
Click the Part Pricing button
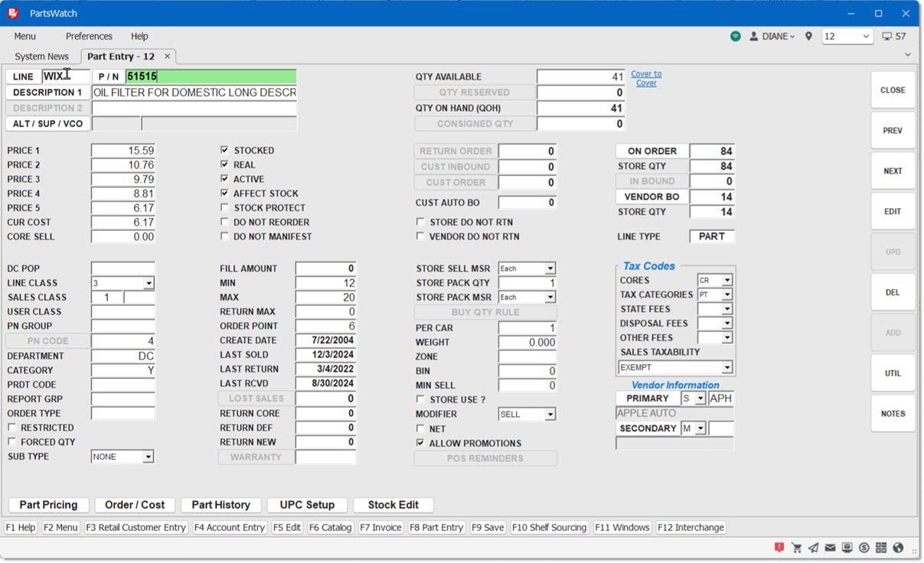coord(48,505)
